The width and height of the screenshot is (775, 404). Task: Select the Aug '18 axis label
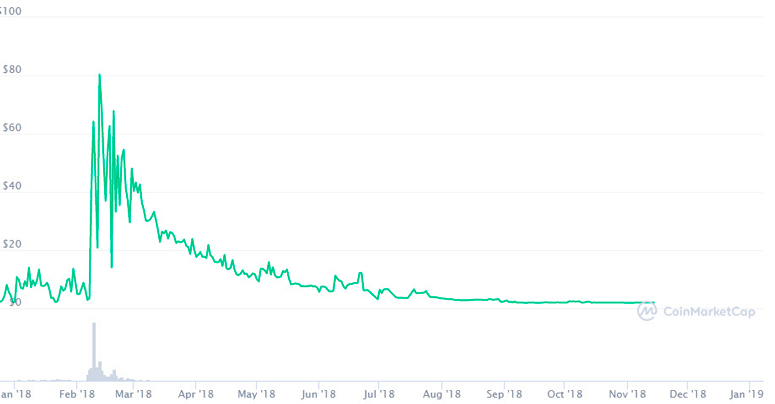tap(441, 394)
